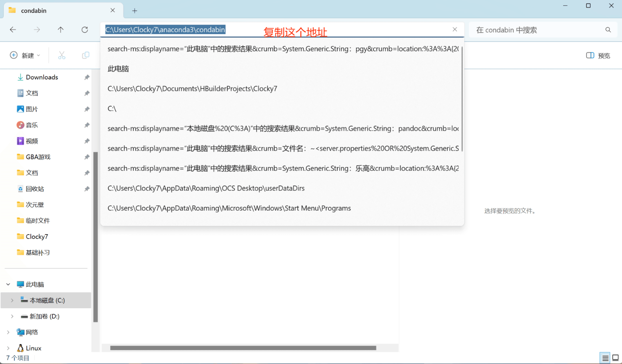Select the HBuilderProjects\Clocky7 path suggestion
Image resolution: width=622 pixels, height=364 pixels.
point(192,89)
